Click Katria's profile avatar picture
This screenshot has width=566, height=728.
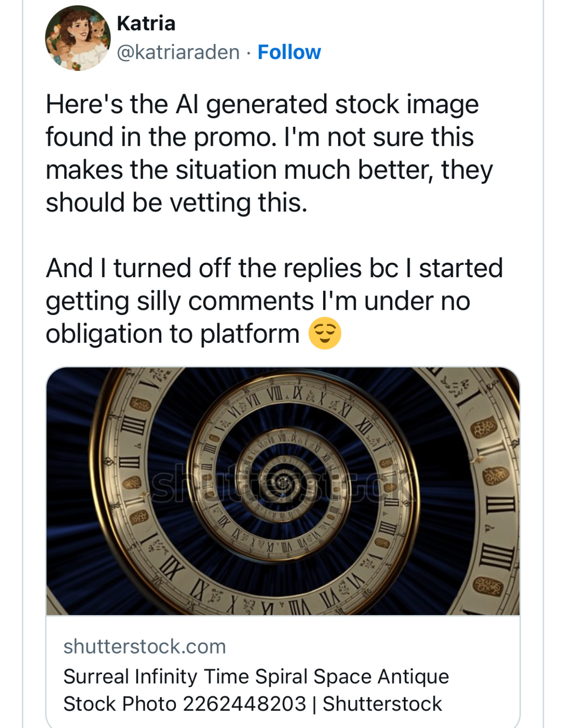pos(78,38)
